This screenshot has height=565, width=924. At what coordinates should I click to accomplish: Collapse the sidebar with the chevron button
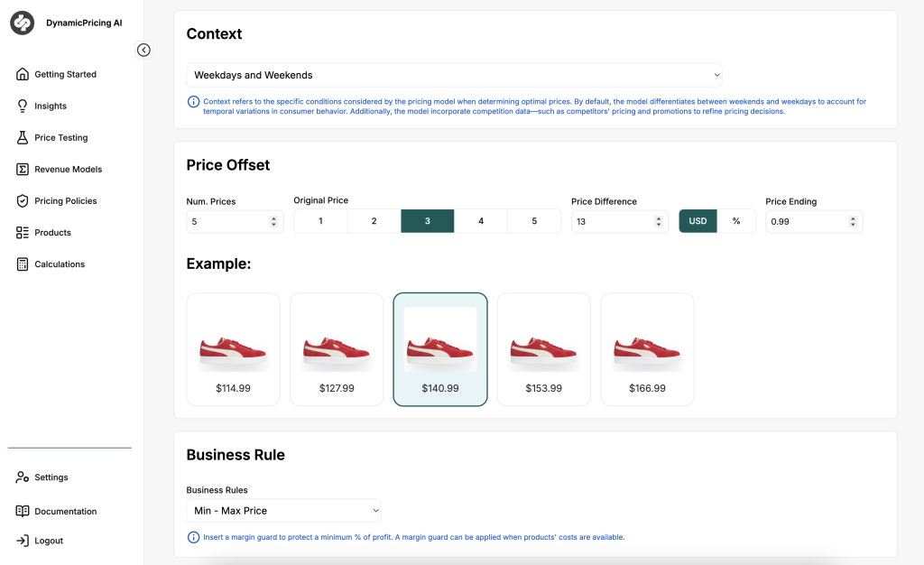point(143,50)
